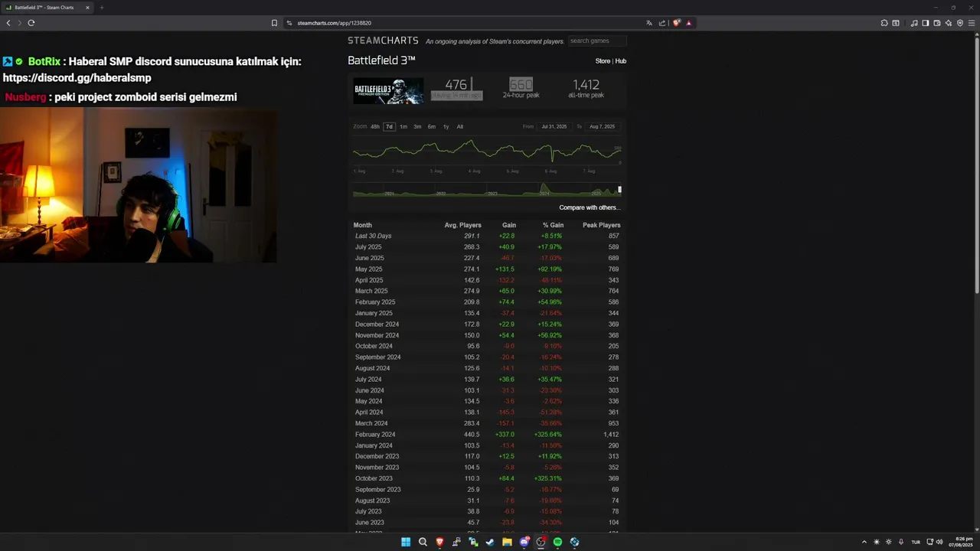Click the share icon in address bar
980x551 pixels.
click(x=662, y=23)
